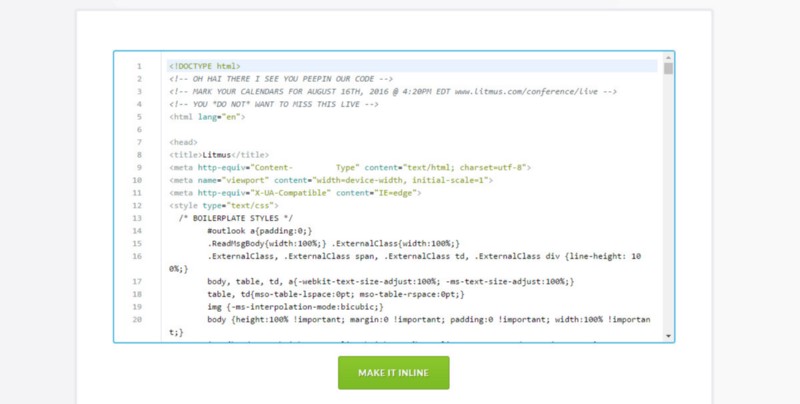Screen dimensions: 800x404
Task: Click the code editor scrollbar thumb
Action: click(668, 70)
